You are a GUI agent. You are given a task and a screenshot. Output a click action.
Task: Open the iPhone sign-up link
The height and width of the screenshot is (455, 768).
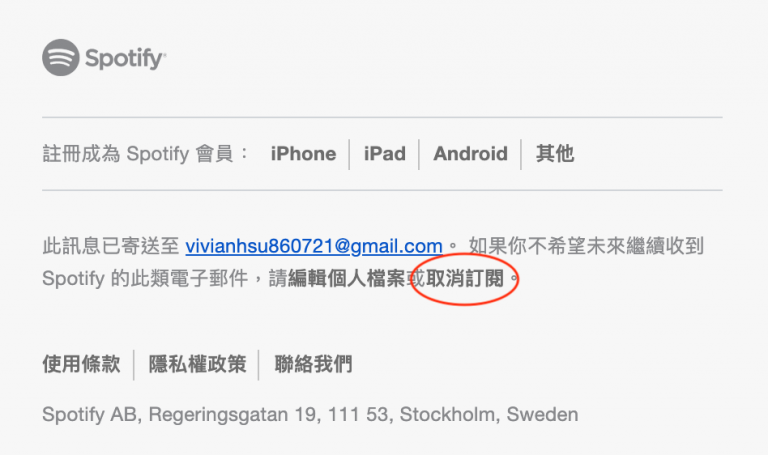click(x=303, y=154)
